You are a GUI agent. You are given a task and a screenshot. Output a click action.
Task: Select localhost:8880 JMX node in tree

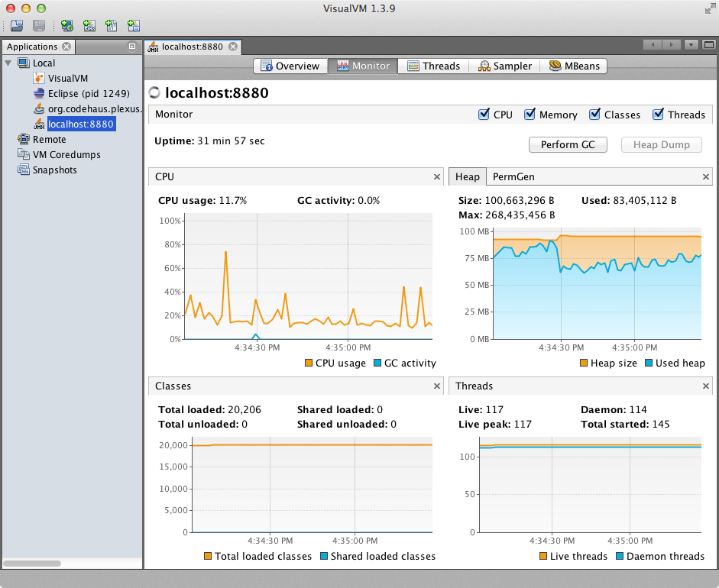coord(81,124)
